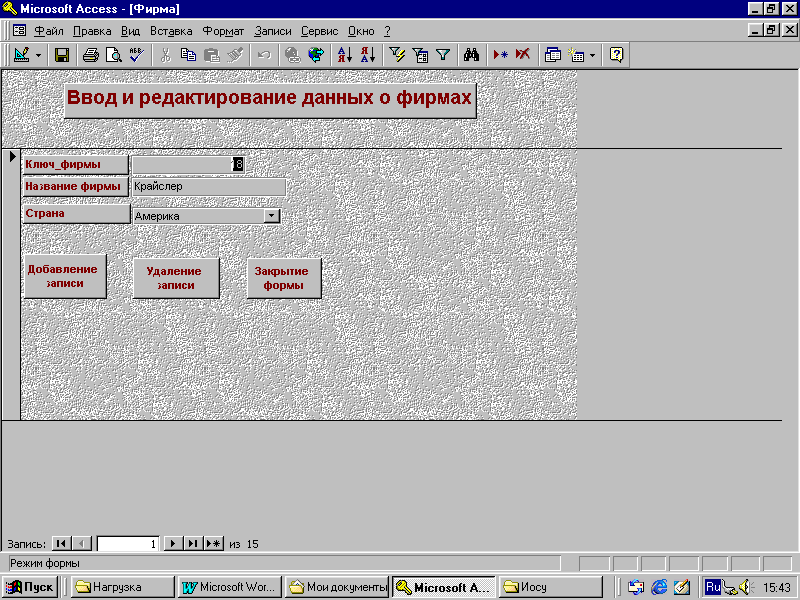Viewport: 800px width, 600px height.
Task: Open the Вставка menu
Action: pos(171,31)
